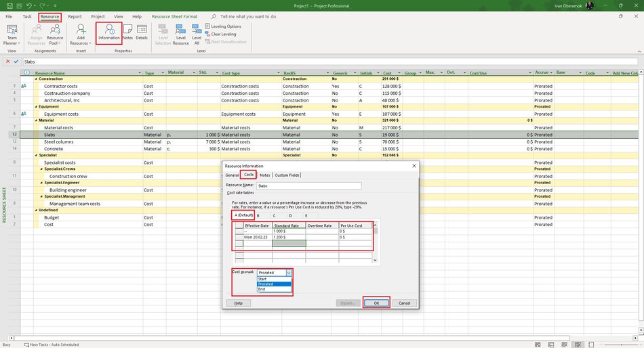Collapse Specialist.Crews group

point(41,169)
